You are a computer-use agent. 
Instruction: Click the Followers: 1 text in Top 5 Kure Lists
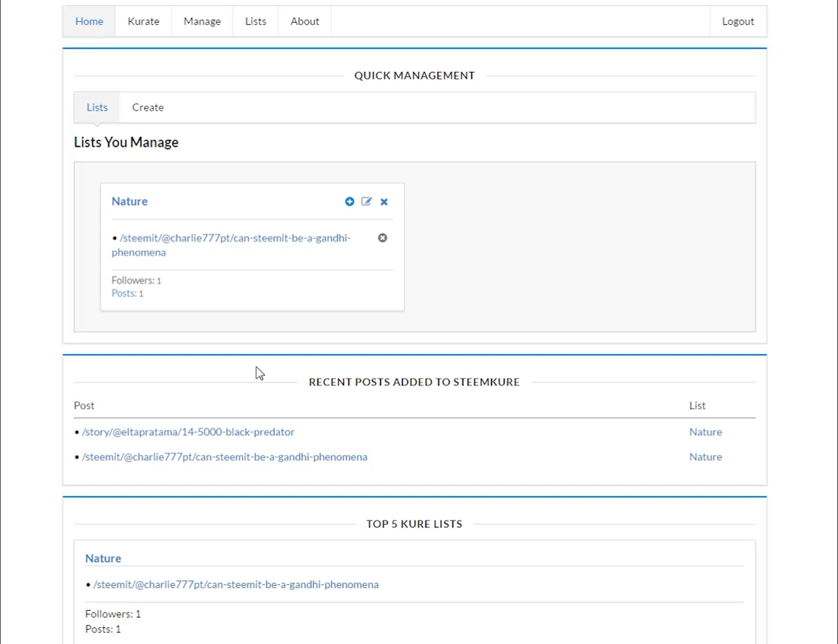click(x=113, y=614)
